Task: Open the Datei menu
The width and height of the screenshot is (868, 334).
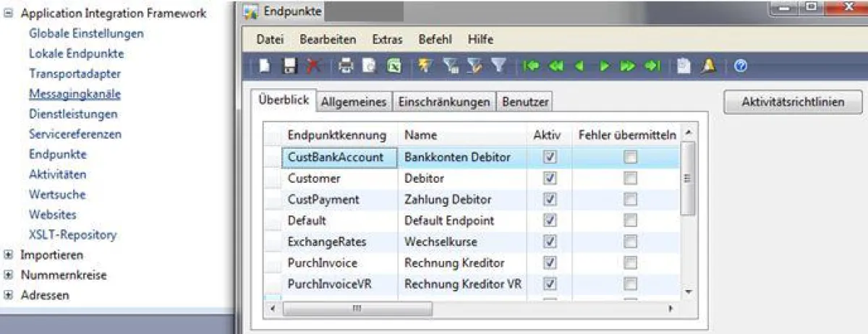Action: [x=270, y=40]
